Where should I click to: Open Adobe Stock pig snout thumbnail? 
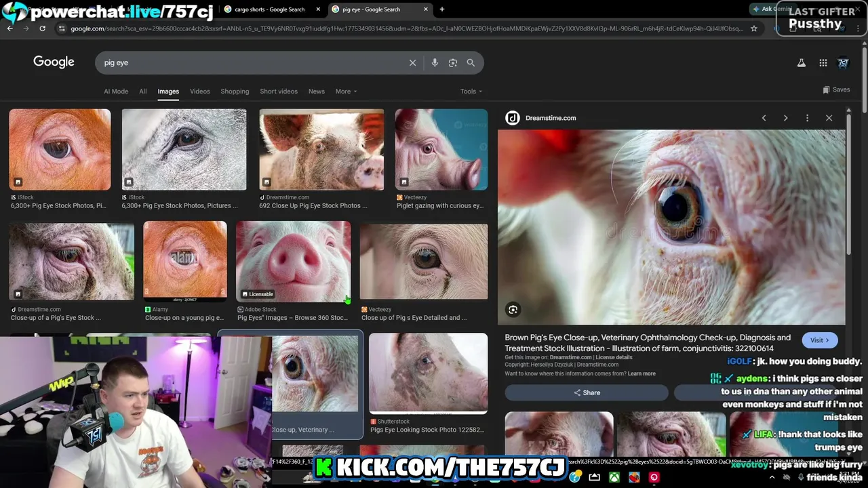(x=294, y=262)
